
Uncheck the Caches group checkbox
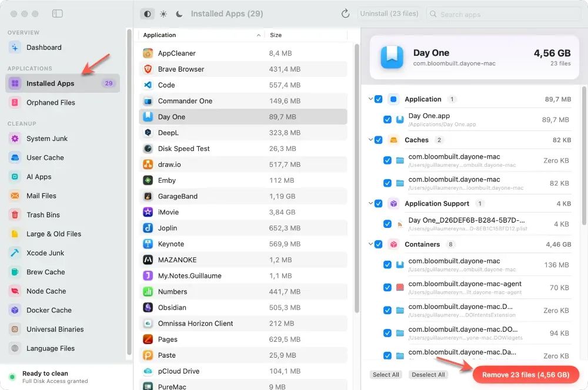(x=378, y=140)
